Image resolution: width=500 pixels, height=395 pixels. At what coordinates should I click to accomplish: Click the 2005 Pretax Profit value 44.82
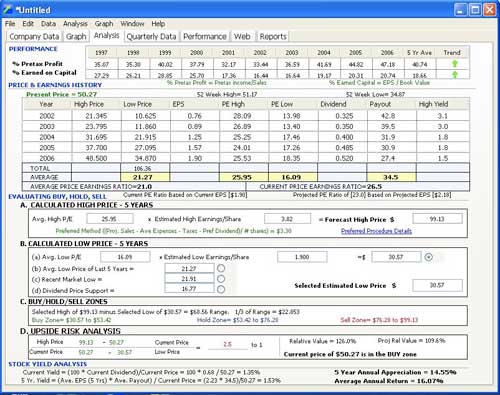point(355,64)
